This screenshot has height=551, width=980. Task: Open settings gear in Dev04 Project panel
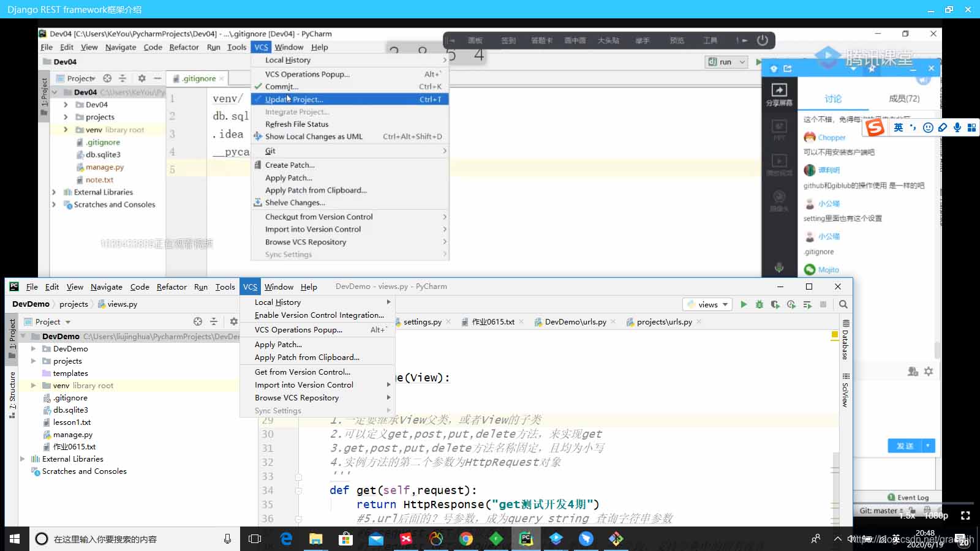pos(142,78)
